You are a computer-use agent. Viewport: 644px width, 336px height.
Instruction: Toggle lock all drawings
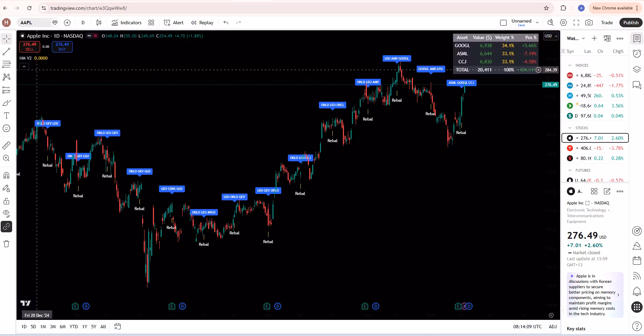click(6, 201)
